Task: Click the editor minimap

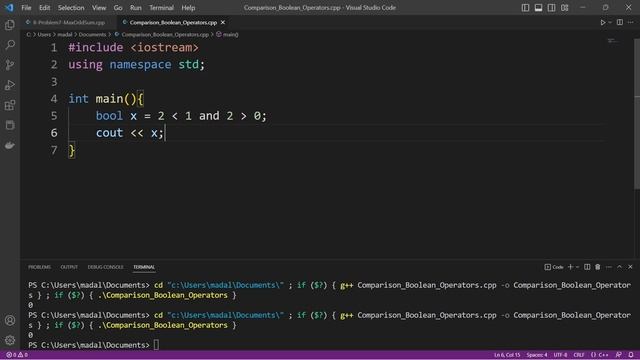Action: [x=613, y=41]
